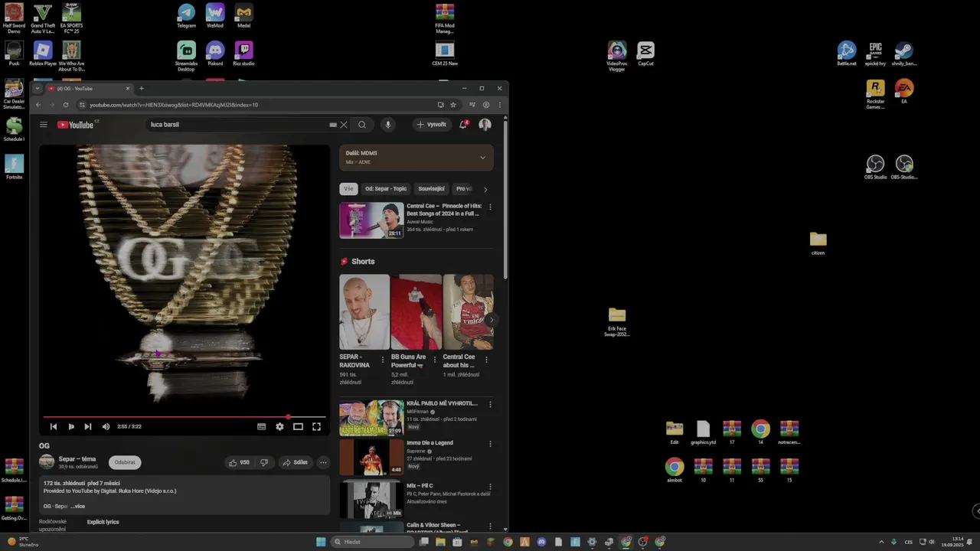980x551 pixels.
Task: Show more filter chips with arrow
Action: (485, 189)
